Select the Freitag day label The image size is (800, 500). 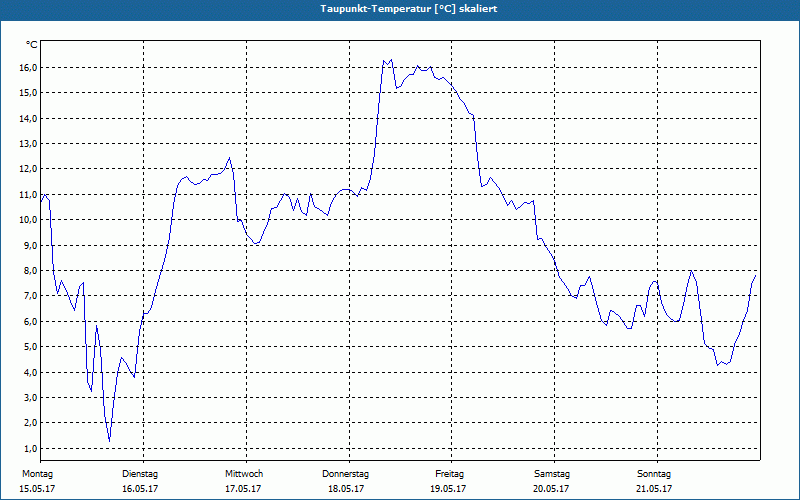coord(449,474)
